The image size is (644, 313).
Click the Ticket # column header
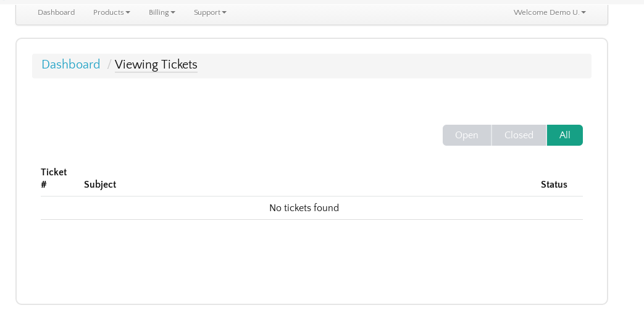pos(54,178)
